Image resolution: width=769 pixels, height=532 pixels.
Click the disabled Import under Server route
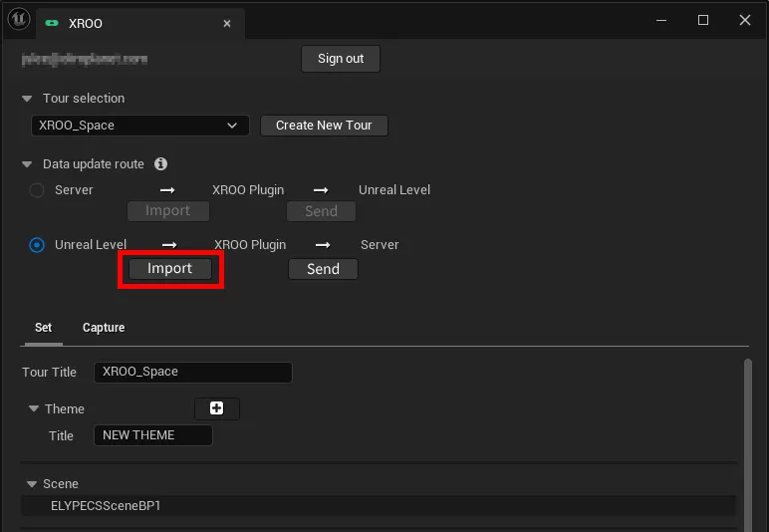(168, 211)
